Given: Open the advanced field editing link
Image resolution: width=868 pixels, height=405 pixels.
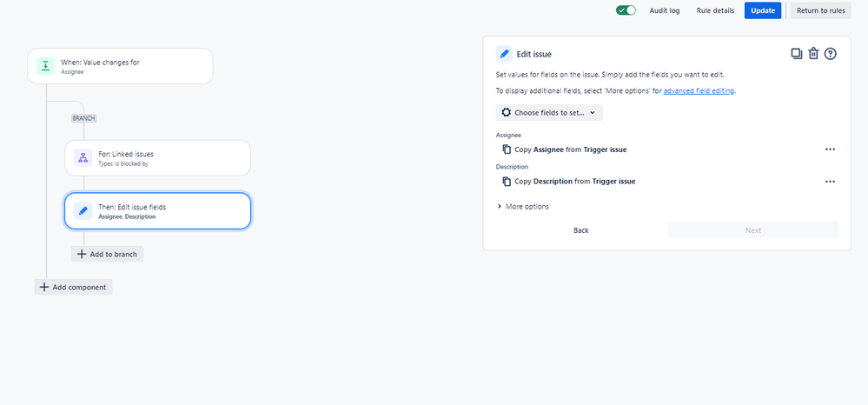Looking at the screenshot, I should tap(699, 91).
